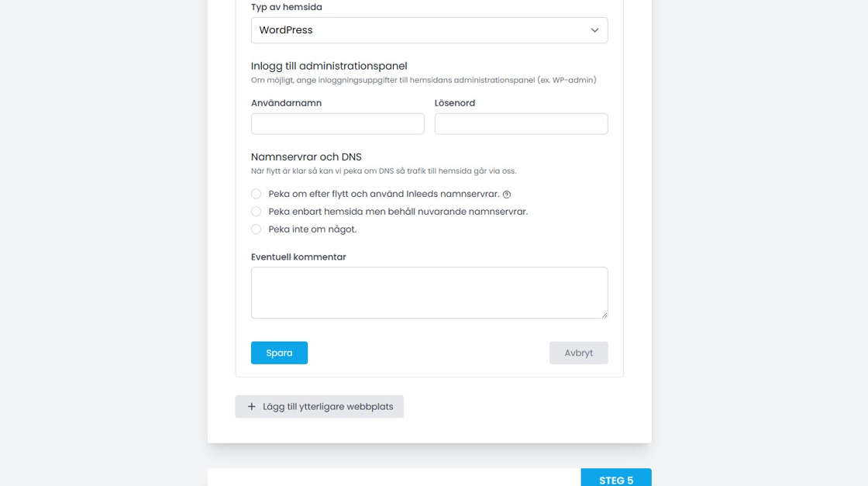Image resolution: width=868 pixels, height=486 pixels.
Task: Click the Avbryt cancel button
Action: click(x=578, y=353)
